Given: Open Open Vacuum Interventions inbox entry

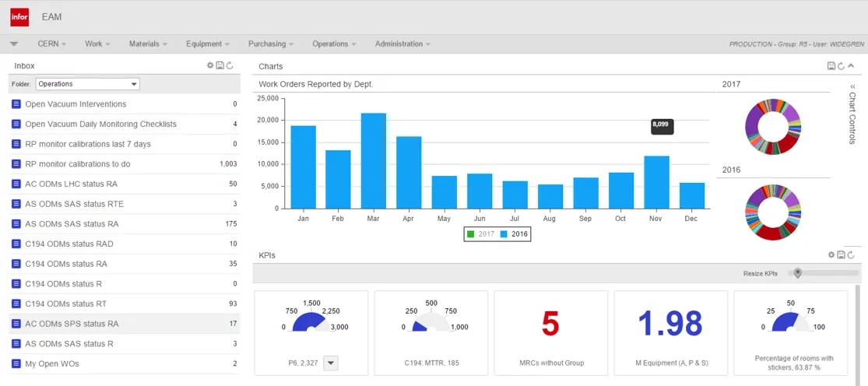Looking at the screenshot, I should click(x=125, y=104).
